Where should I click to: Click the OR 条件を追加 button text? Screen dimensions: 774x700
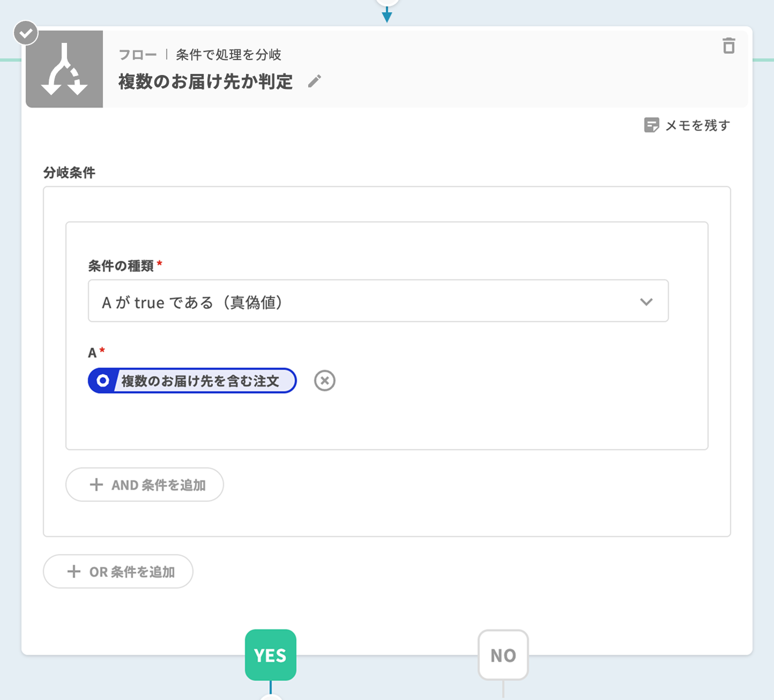pos(132,572)
